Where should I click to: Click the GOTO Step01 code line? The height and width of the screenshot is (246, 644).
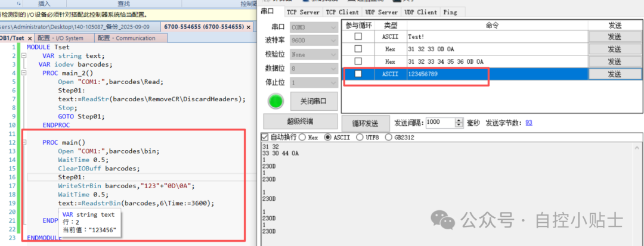[81, 116]
